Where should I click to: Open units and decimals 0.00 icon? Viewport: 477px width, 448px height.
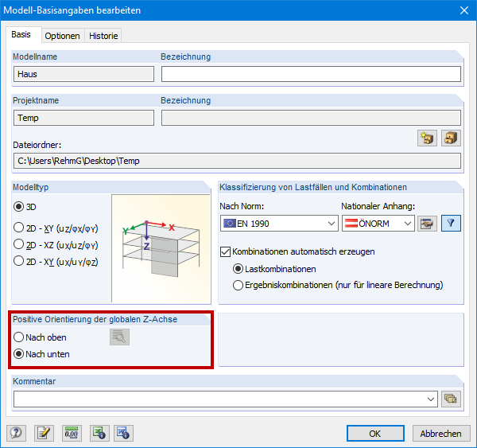coord(72,433)
